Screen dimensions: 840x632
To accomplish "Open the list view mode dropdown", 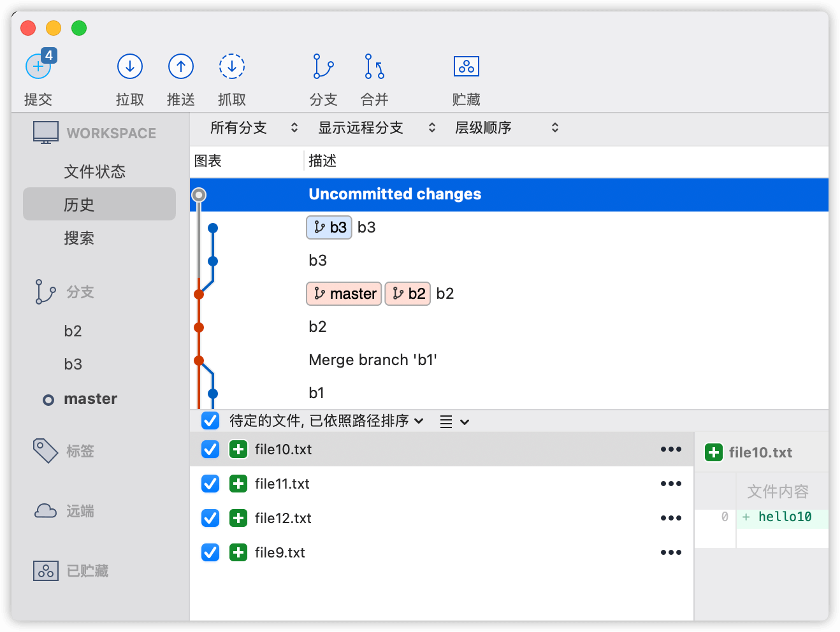I will tap(454, 422).
